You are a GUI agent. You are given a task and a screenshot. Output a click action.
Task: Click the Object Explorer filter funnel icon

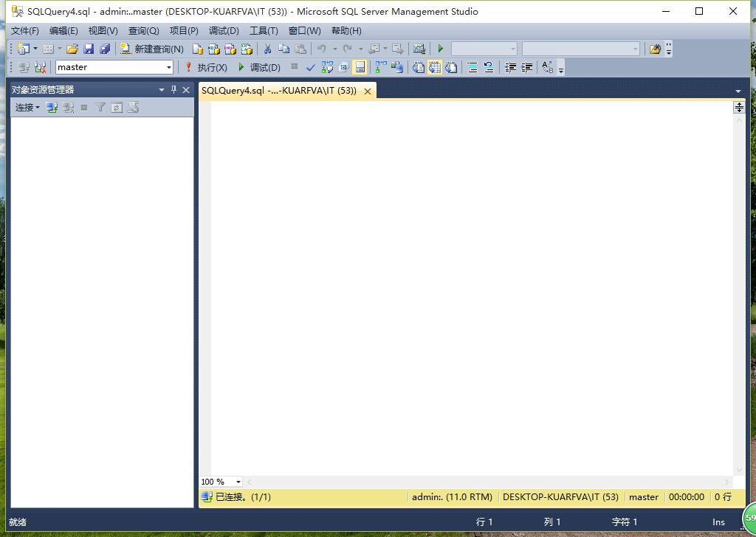pyautogui.click(x=100, y=108)
